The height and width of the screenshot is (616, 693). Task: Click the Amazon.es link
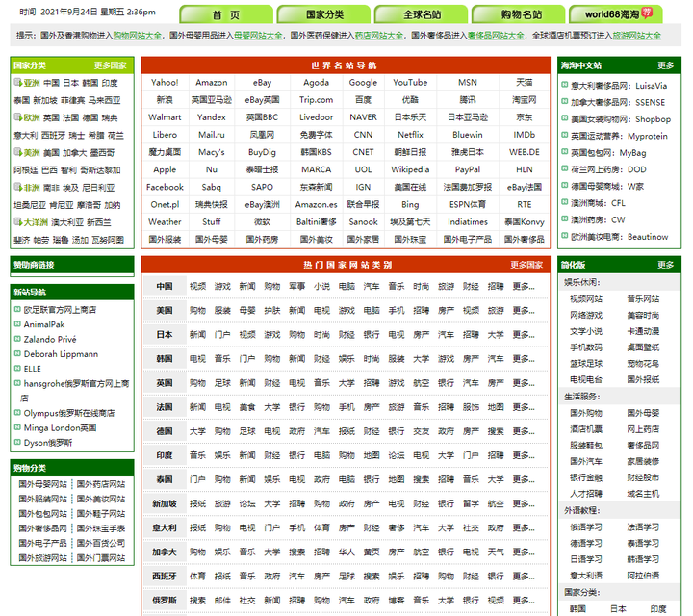(316, 204)
